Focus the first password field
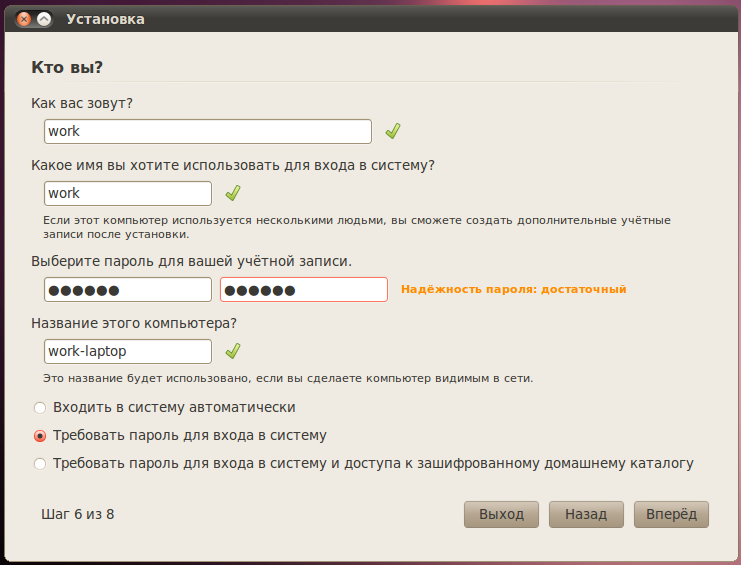 coord(128,290)
